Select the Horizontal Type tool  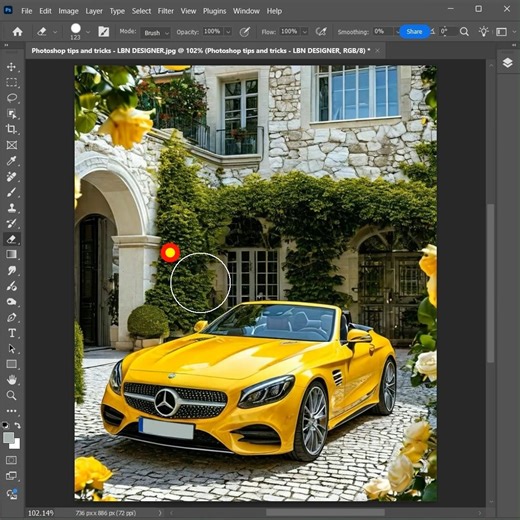[x=12, y=333]
